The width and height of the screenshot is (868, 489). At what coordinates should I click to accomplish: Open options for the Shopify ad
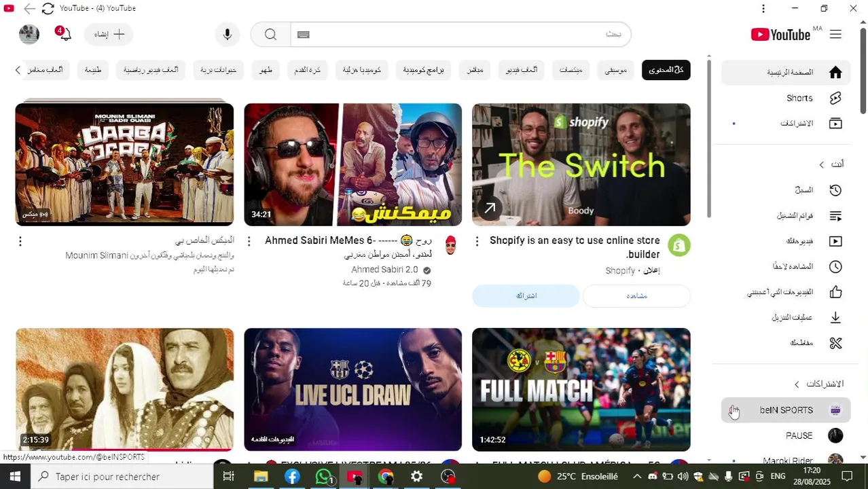pyautogui.click(x=477, y=241)
